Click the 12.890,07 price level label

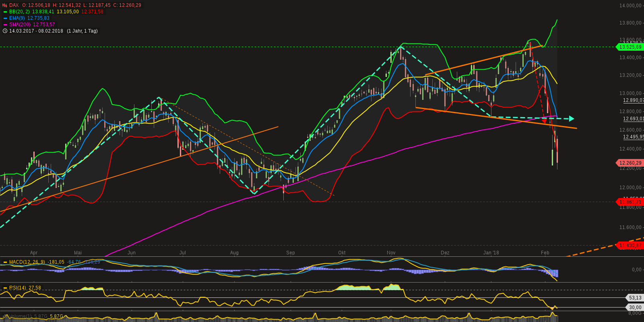pos(633,100)
